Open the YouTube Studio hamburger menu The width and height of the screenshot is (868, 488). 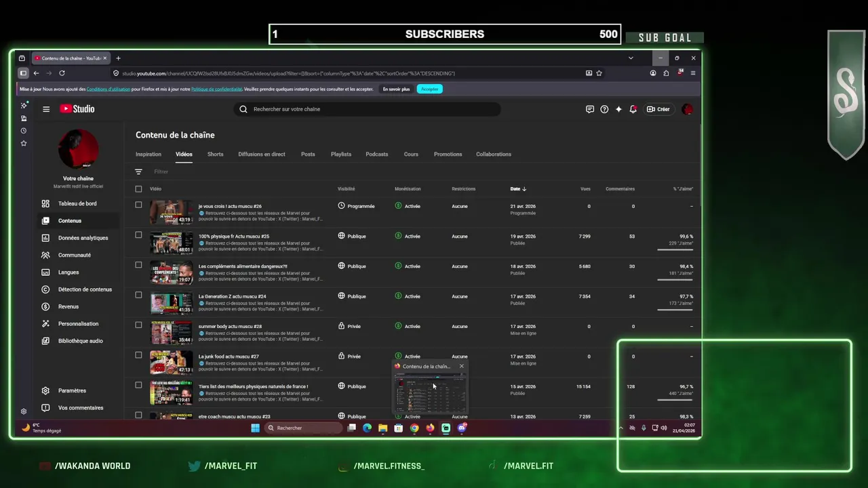[x=46, y=109]
